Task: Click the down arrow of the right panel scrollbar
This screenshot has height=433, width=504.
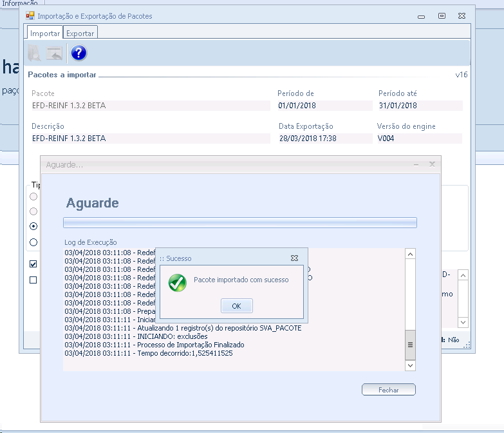Action: tap(463, 322)
